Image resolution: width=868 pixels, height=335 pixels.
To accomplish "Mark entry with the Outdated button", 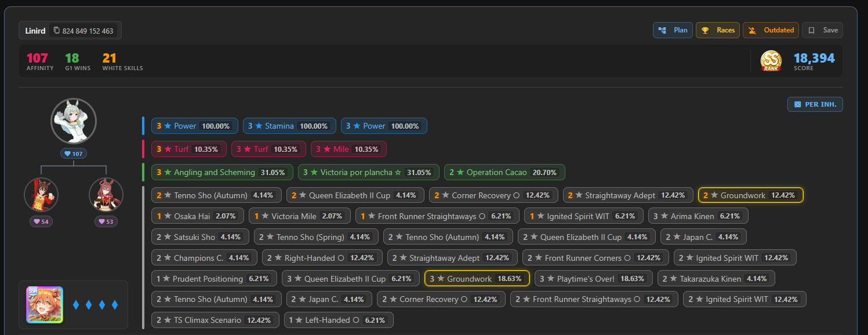I will (x=771, y=30).
